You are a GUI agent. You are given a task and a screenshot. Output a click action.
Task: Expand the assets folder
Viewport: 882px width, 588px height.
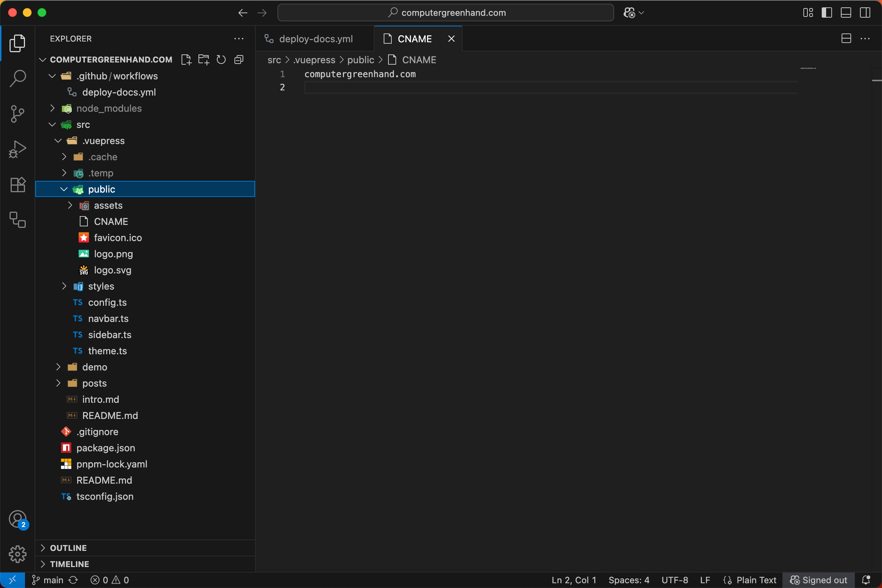(70, 205)
